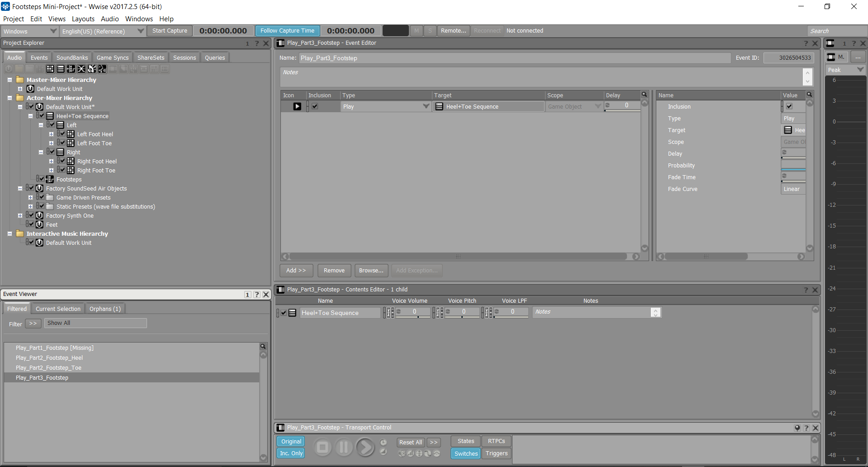
Task: Click the Left Foot Heel random container icon
Action: [71, 134]
